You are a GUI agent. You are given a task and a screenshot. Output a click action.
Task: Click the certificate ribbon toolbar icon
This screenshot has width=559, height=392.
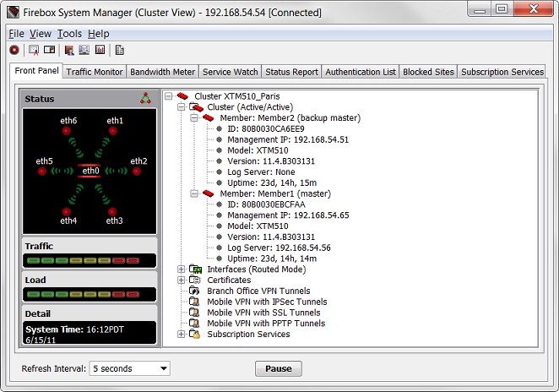34,51
